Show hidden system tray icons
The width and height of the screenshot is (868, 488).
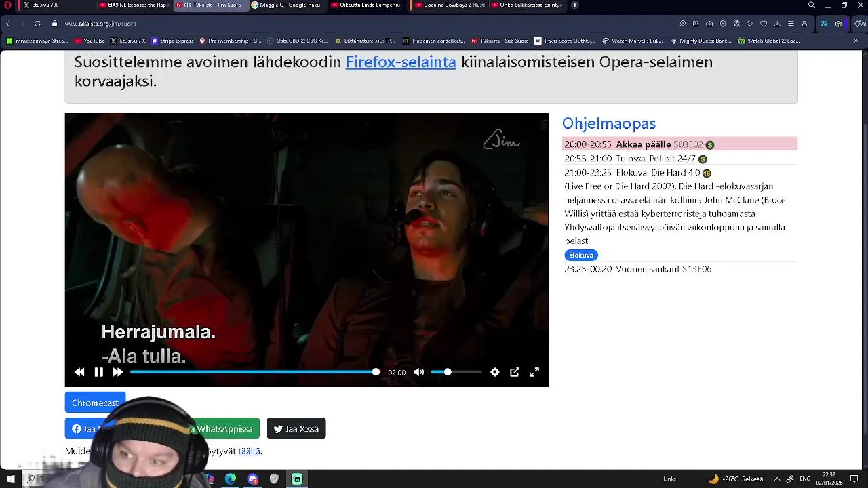(777, 479)
